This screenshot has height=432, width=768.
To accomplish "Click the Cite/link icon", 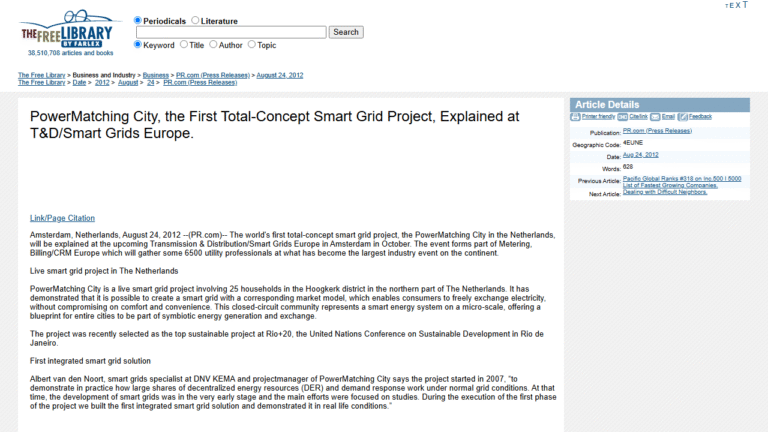I will pyautogui.click(x=624, y=117).
